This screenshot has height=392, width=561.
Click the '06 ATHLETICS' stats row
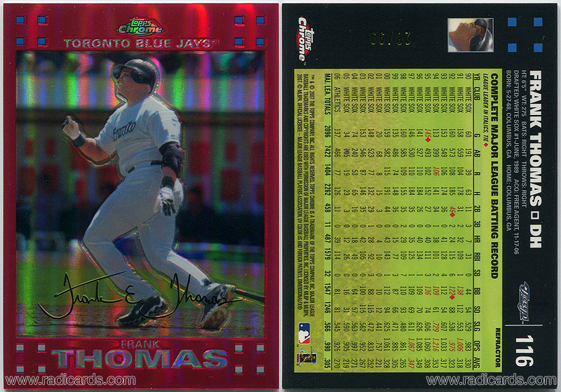tap(337, 219)
